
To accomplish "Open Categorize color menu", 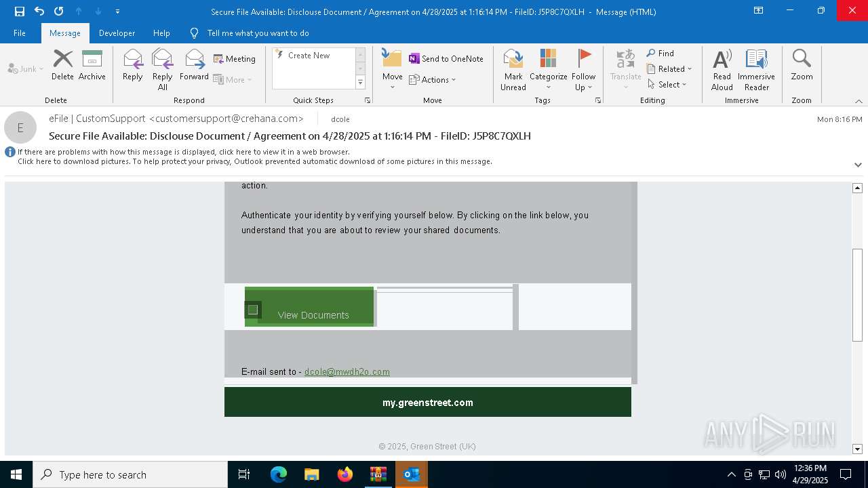I will point(548,69).
